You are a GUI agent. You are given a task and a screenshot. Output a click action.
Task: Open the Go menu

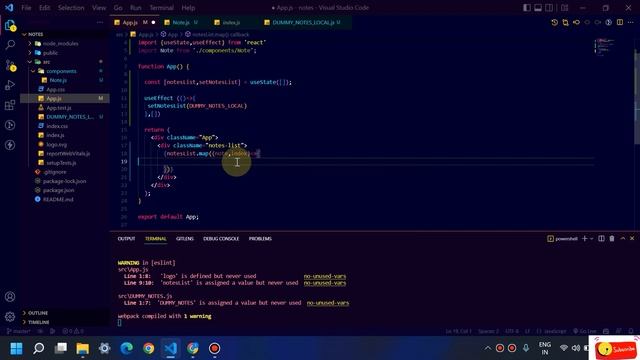click(x=118, y=8)
